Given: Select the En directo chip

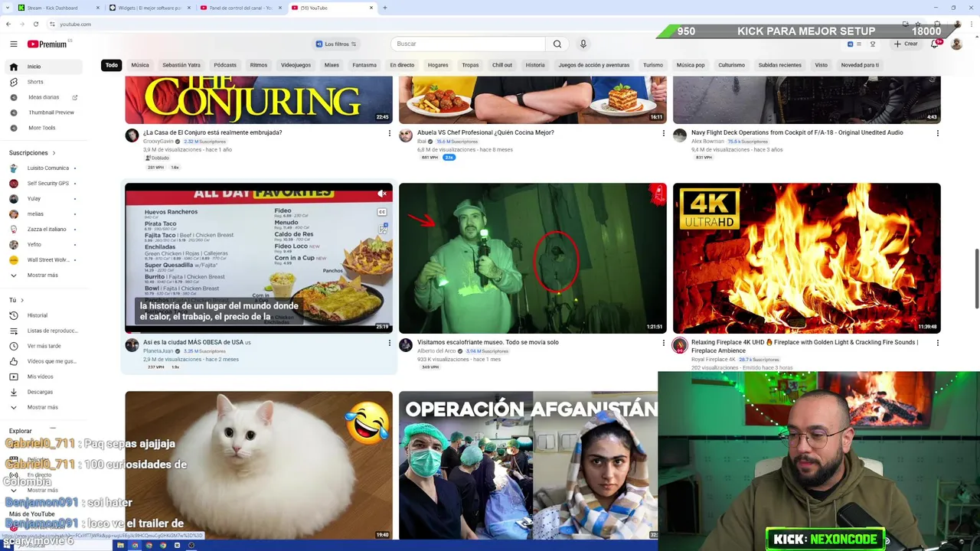Looking at the screenshot, I should [x=402, y=65].
